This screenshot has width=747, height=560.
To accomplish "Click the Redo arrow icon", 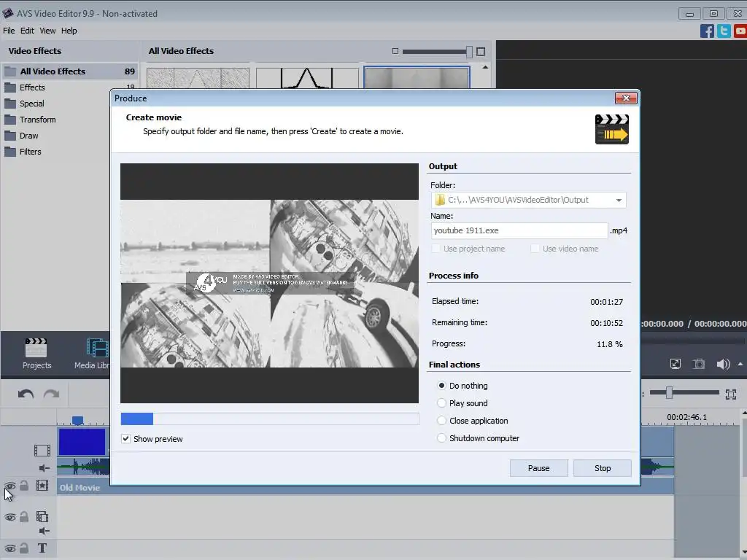I will click(x=52, y=394).
